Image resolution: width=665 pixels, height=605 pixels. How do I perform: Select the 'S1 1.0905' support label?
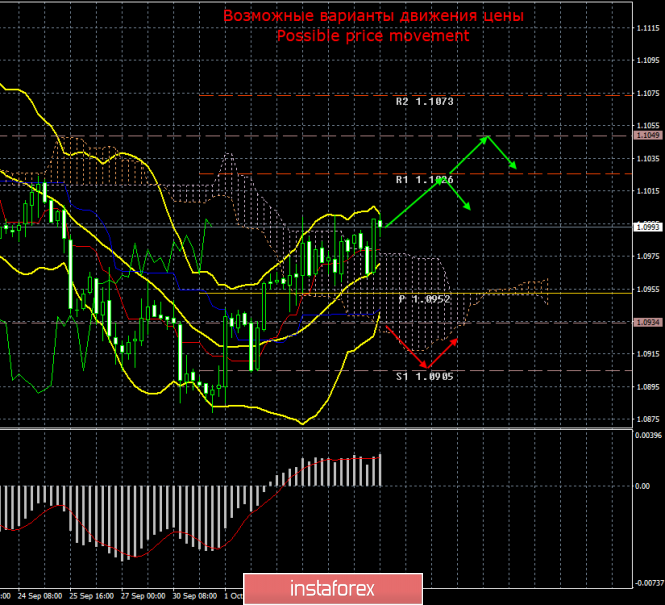point(425,376)
